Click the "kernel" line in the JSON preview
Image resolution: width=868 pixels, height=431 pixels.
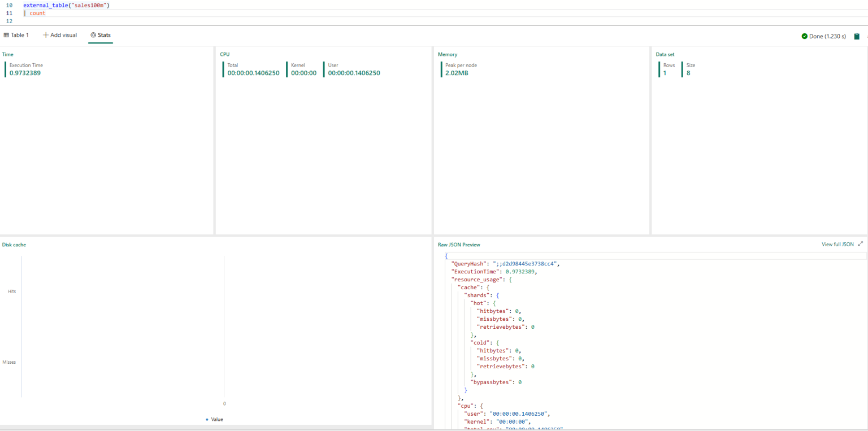click(497, 422)
